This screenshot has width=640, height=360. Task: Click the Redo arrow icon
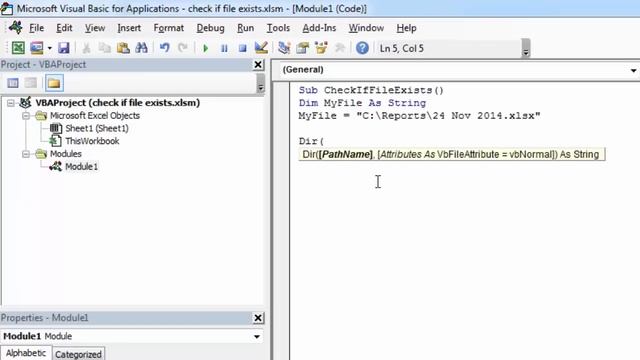pos(182,48)
